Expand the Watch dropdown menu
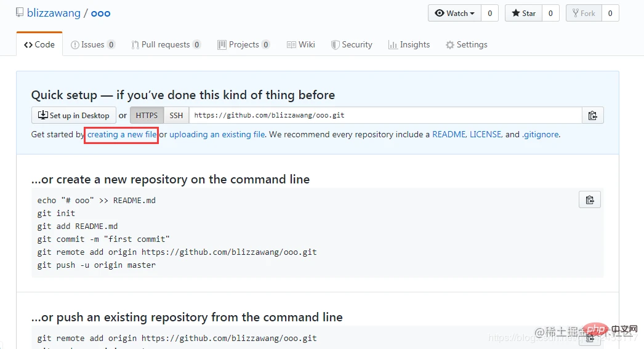Screen dimensions: 644x349 (x=454, y=13)
